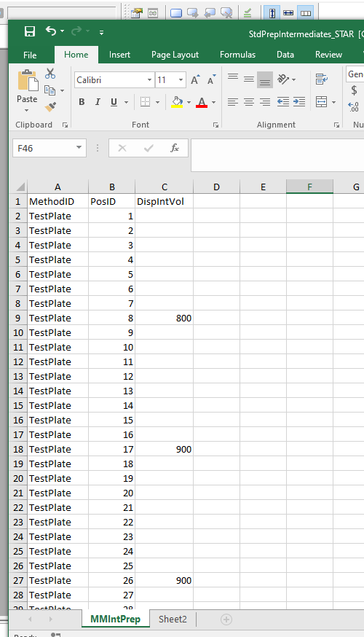Toggle Italic formatting

tap(98, 102)
